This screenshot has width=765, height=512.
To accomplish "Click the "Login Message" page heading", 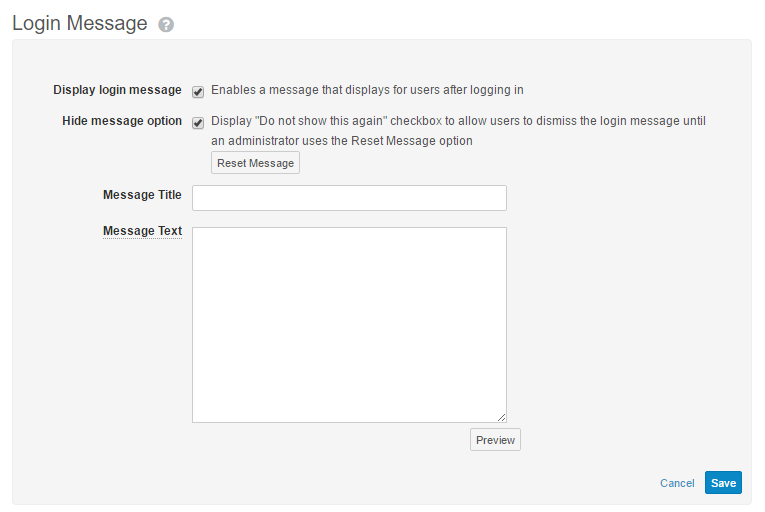I will pyautogui.click(x=80, y=23).
